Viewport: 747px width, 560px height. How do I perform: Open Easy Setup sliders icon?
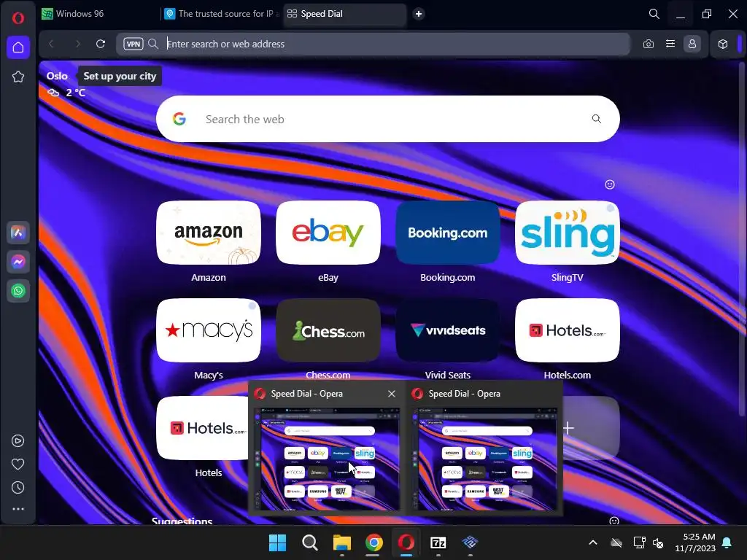670,44
